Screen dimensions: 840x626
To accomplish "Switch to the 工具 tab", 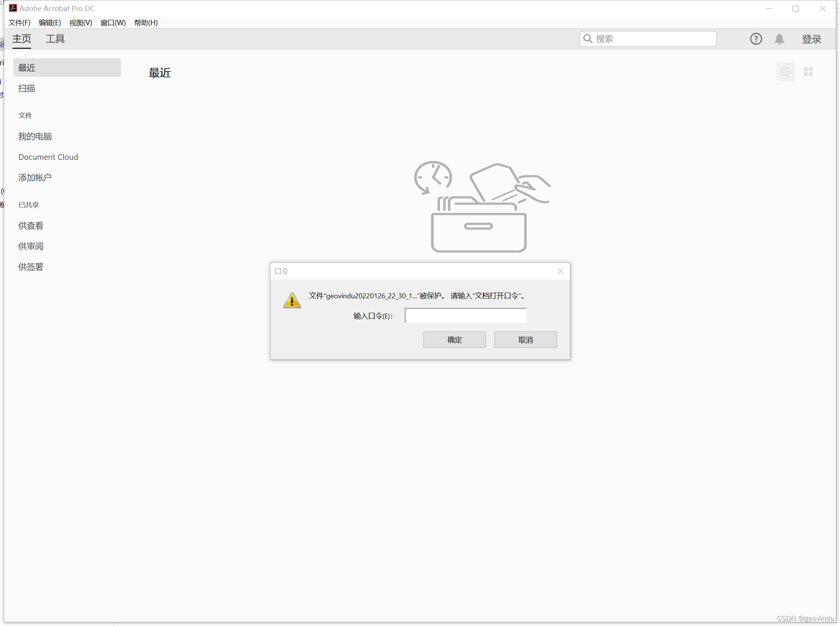I will tap(55, 39).
